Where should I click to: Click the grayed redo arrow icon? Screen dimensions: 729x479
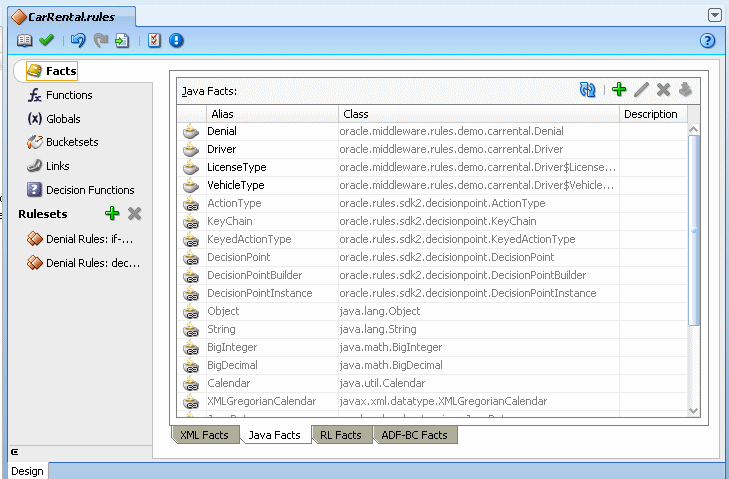(100, 41)
